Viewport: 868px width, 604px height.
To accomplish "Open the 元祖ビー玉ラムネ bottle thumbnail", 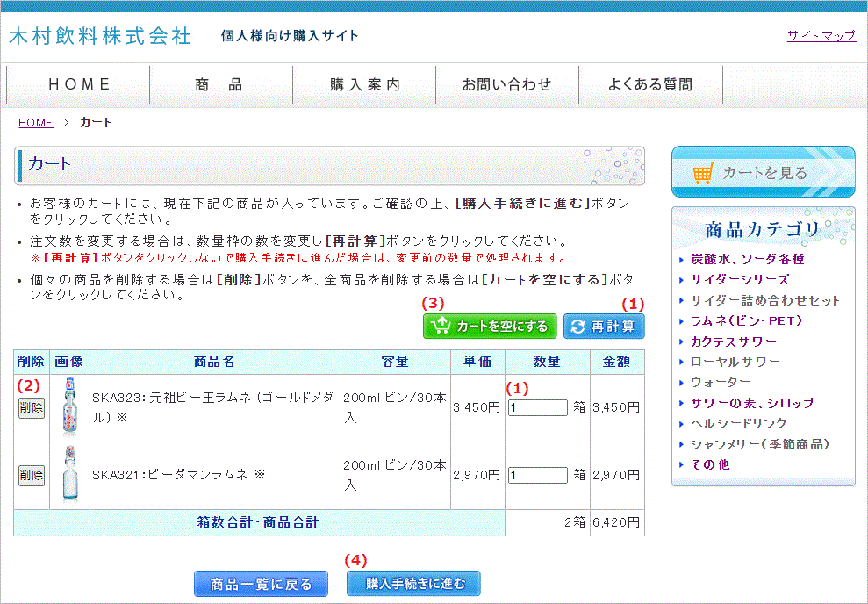I will click(69, 407).
